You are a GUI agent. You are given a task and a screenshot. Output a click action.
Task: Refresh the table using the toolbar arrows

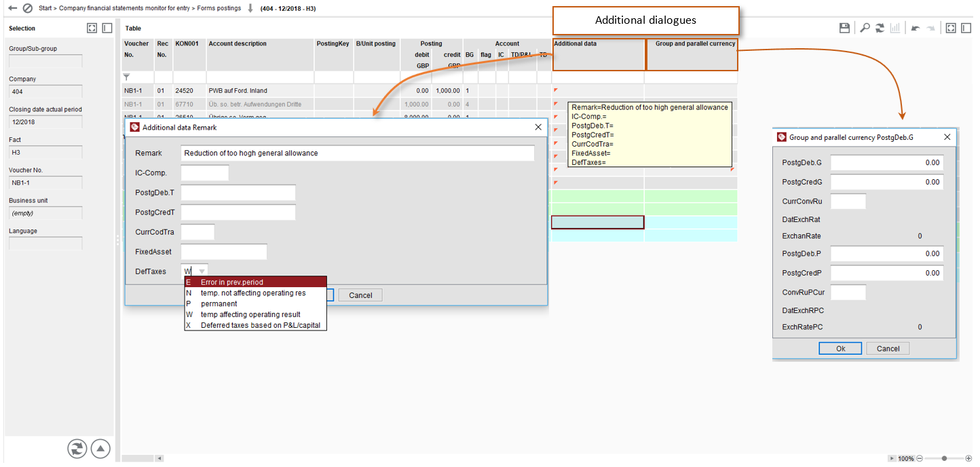click(880, 28)
